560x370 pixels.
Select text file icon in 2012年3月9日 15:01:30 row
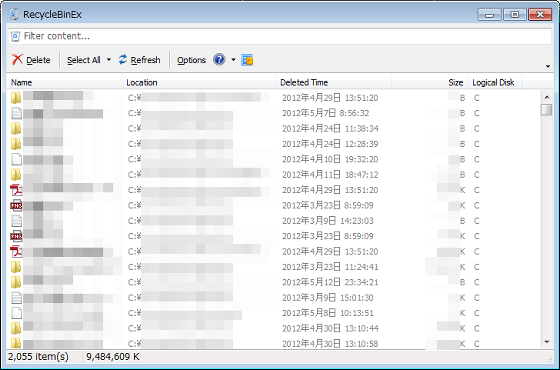click(16, 298)
